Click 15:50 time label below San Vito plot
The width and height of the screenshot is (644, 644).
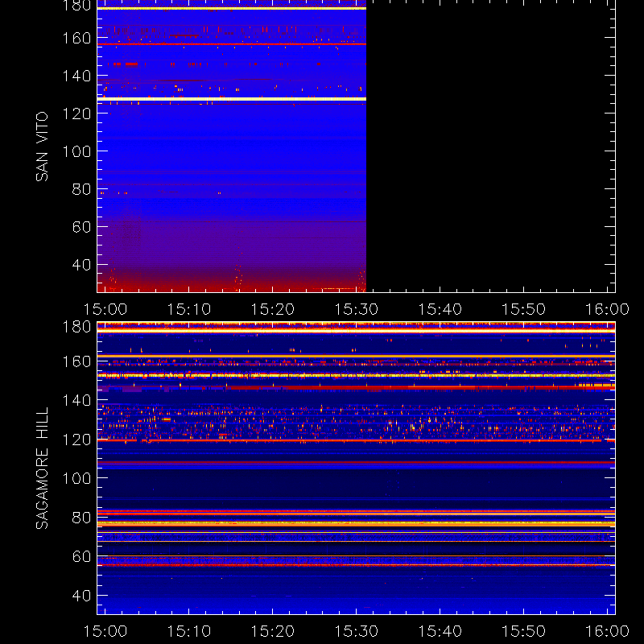(x=524, y=309)
